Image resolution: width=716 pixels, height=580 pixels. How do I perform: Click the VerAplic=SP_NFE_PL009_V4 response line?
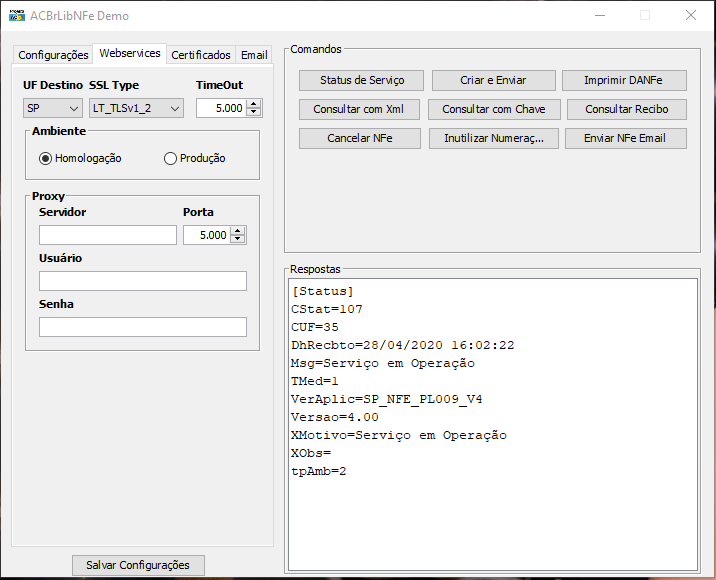click(x=387, y=399)
